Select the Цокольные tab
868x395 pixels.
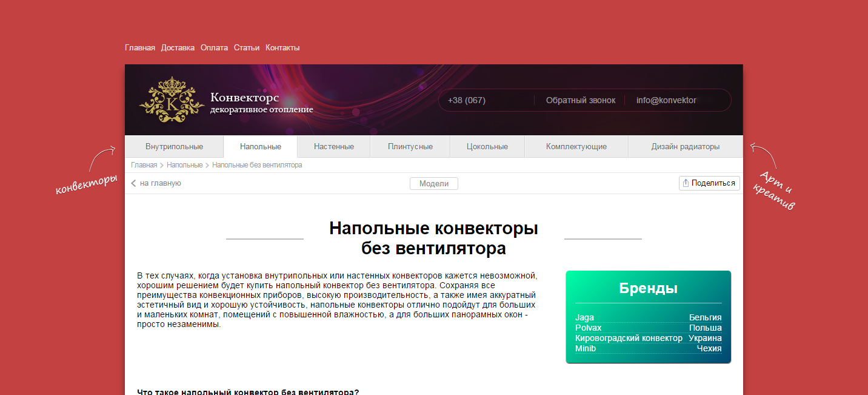click(487, 147)
